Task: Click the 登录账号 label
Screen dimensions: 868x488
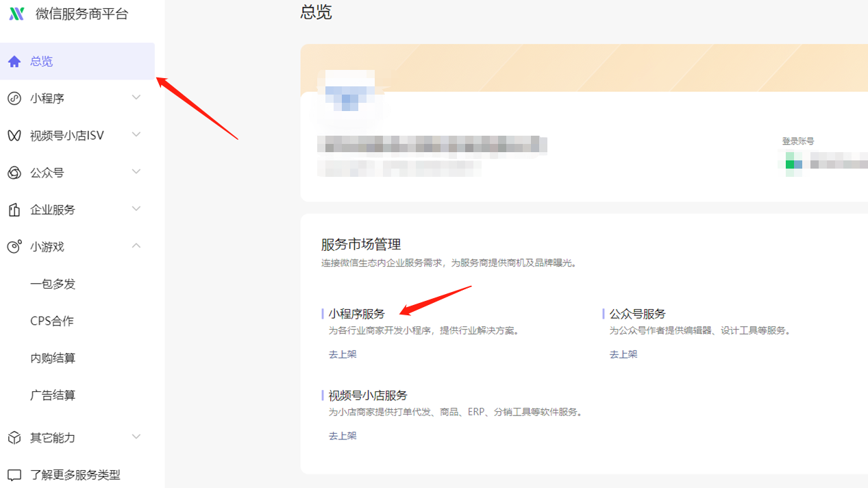Action: (x=798, y=141)
